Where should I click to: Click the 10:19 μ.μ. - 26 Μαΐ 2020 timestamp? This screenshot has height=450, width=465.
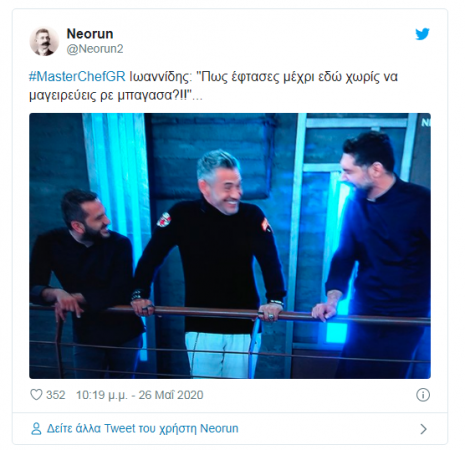point(140,395)
